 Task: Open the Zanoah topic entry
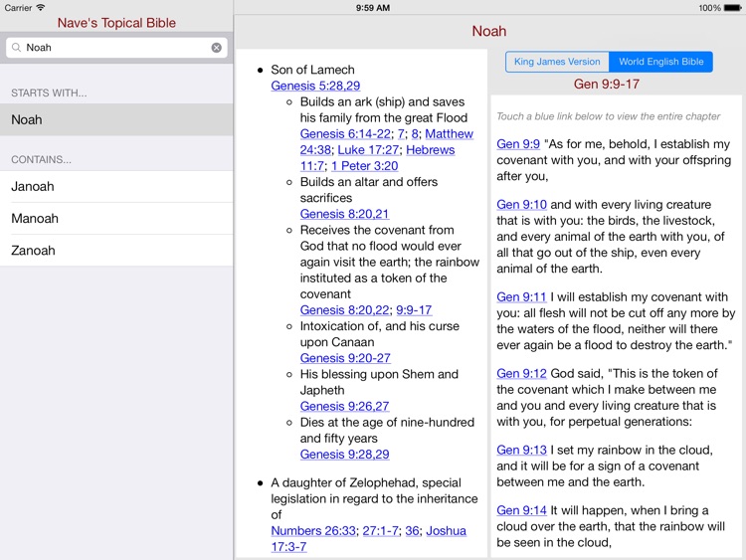click(x=116, y=251)
